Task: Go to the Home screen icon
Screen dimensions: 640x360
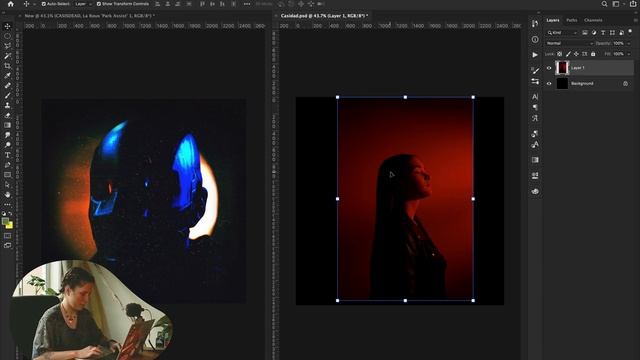Action: 11,4
